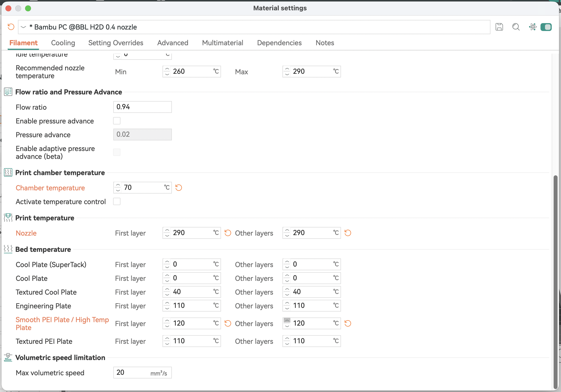Zoom the window with the green button
The height and width of the screenshot is (392, 561).
(x=28, y=8)
